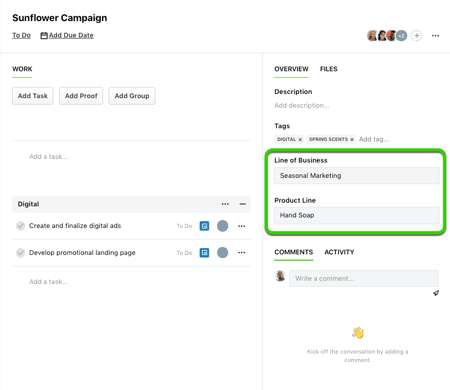Mark Develop promotional landing page as complete
450x390 pixels.
click(21, 253)
